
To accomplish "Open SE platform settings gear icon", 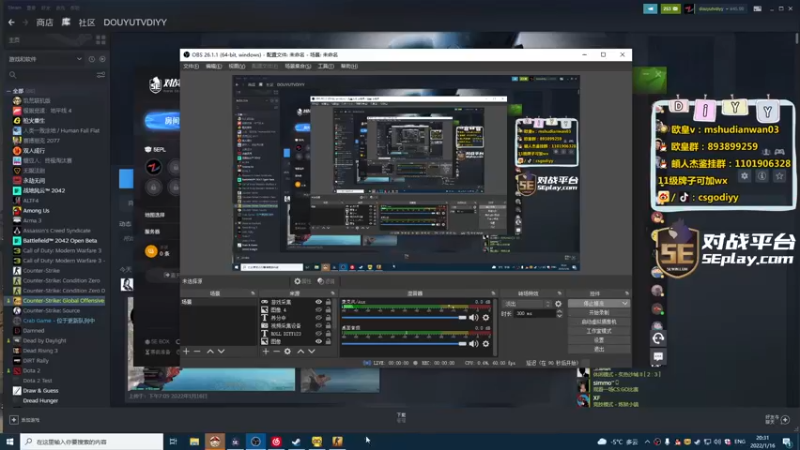I will coord(744,176).
